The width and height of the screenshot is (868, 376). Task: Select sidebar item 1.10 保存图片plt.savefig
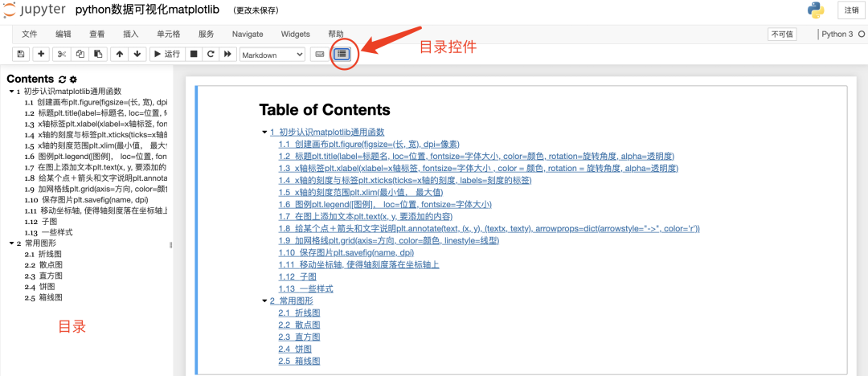(x=86, y=200)
